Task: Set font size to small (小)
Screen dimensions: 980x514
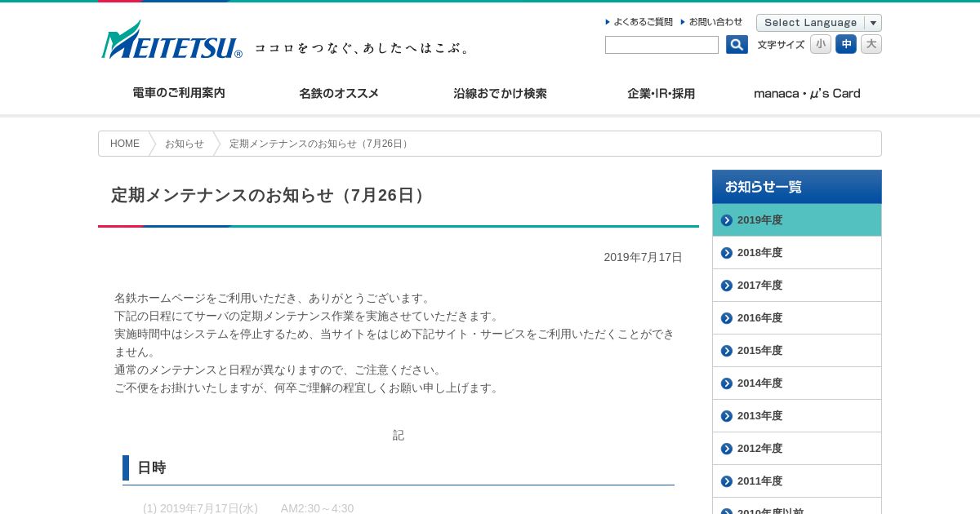Action: 821,44
